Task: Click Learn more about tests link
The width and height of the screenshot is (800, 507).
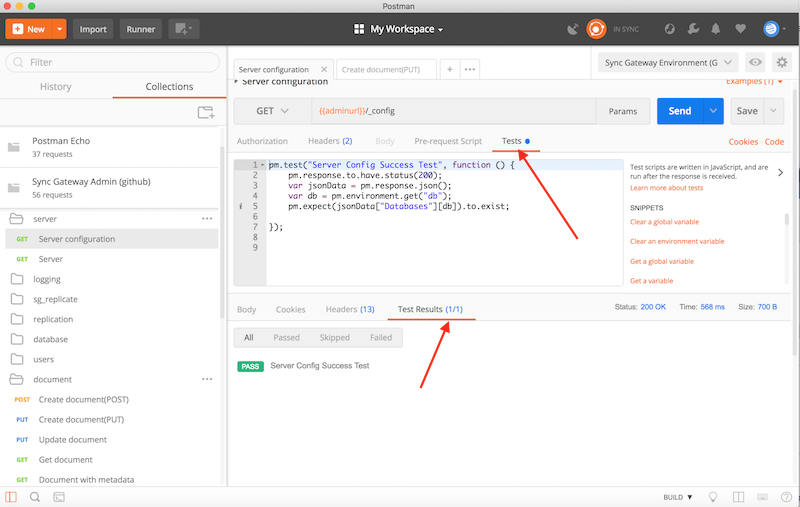Action: click(x=666, y=188)
